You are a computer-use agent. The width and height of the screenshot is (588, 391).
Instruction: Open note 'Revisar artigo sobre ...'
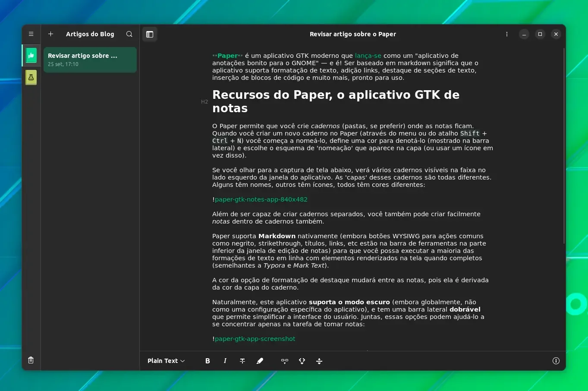click(x=90, y=60)
